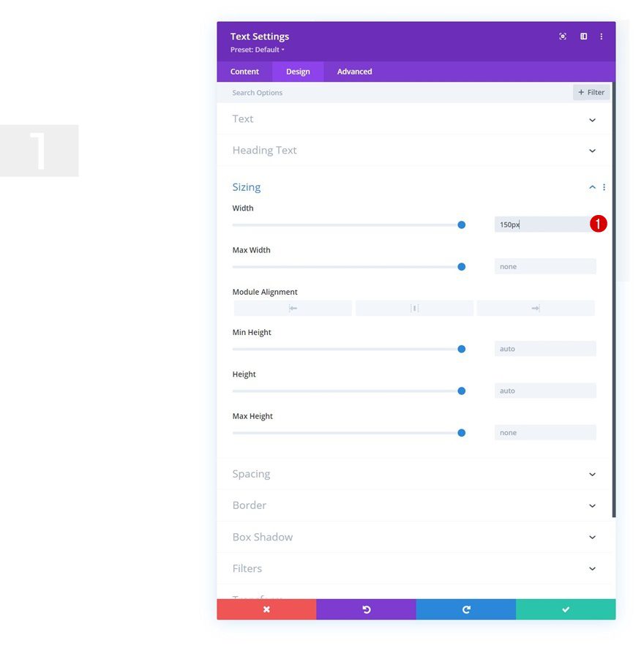Select center module alignment
Viewport: 644px width, 648px height.
click(413, 308)
